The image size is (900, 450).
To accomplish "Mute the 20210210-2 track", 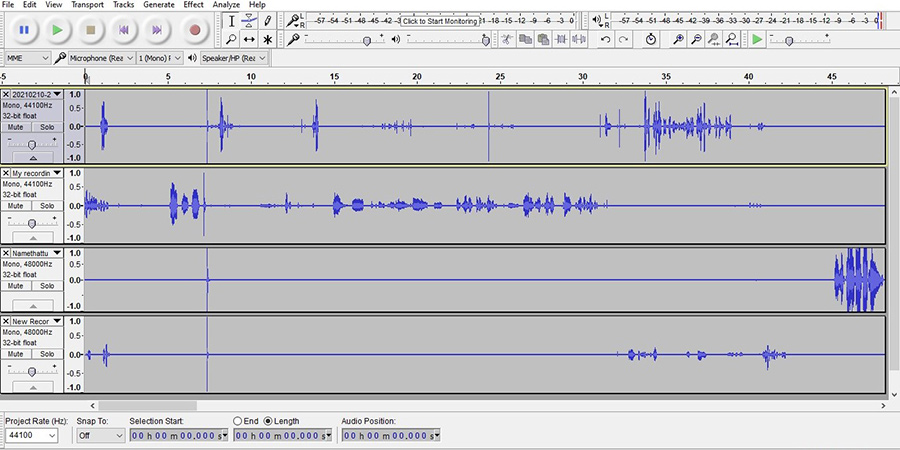I will (x=15, y=127).
